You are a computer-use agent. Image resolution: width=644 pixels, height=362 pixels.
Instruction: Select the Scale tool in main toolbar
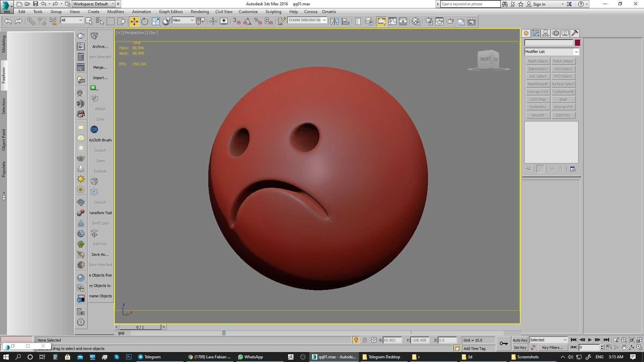click(x=156, y=21)
